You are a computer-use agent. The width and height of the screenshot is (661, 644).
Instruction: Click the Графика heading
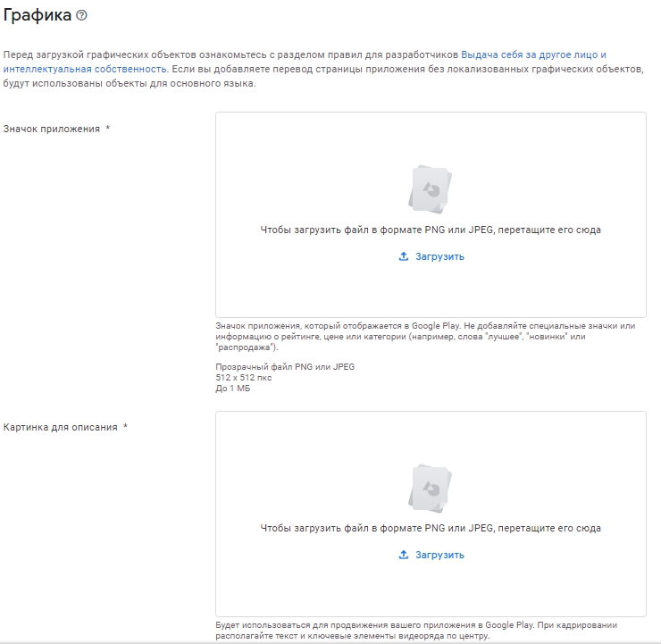(x=38, y=15)
